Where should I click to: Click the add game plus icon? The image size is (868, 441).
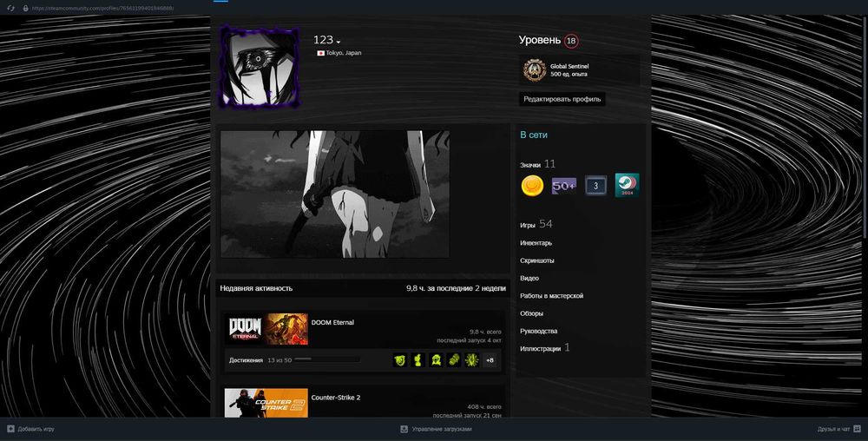click(10, 429)
